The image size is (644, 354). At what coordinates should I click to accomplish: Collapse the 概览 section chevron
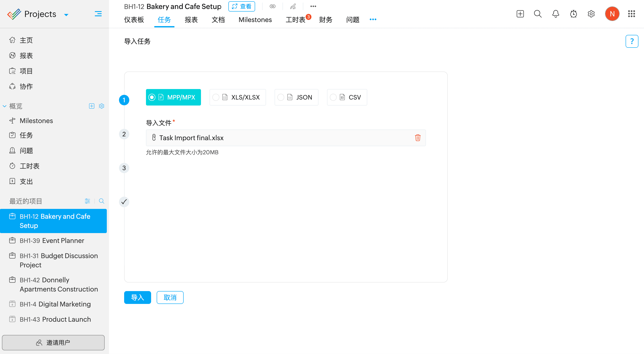[x=4, y=106]
